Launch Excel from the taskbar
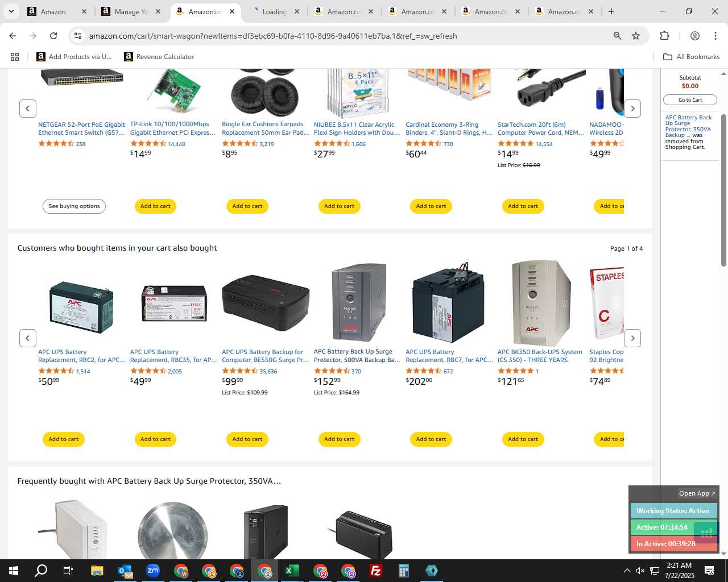The image size is (728, 582). coord(292,571)
